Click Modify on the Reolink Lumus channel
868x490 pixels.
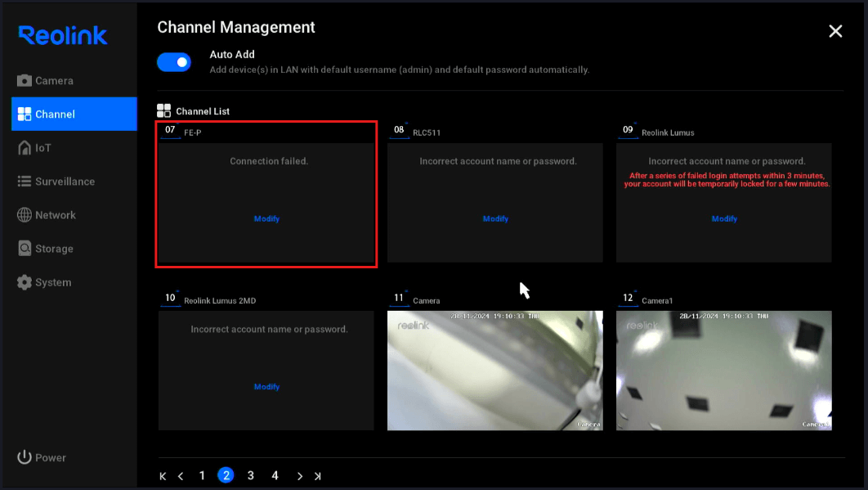(x=724, y=218)
